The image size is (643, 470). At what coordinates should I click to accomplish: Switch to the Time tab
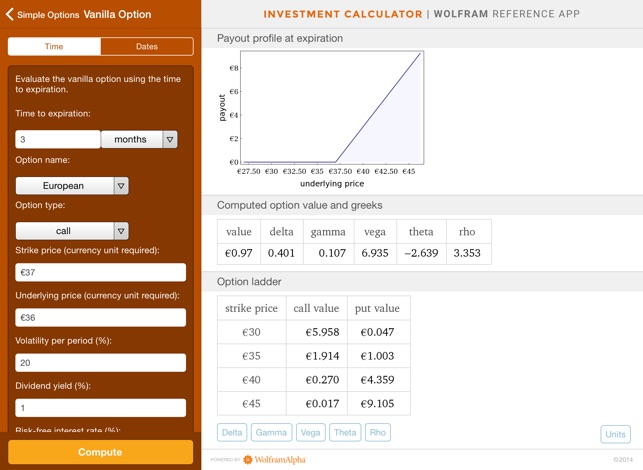pos(54,47)
